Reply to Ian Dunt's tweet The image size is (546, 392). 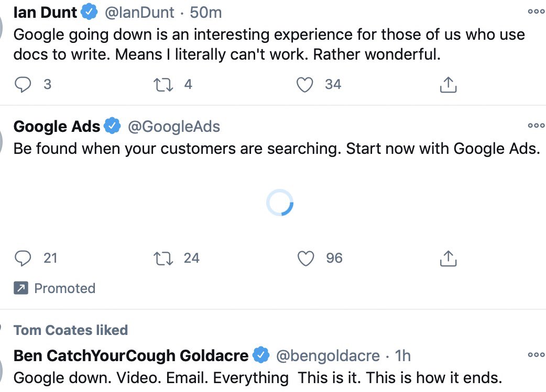pyautogui.click(x=23, y=84)
